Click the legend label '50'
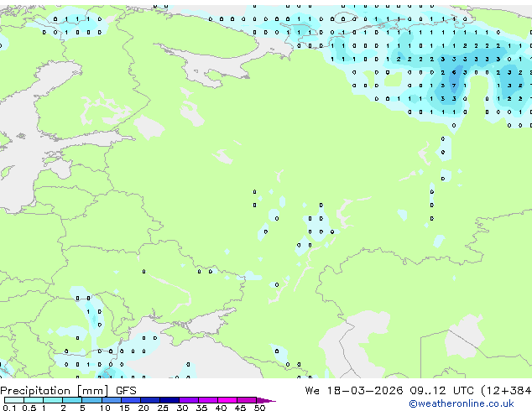The image size is (532, 411). (x=259, y=408)
